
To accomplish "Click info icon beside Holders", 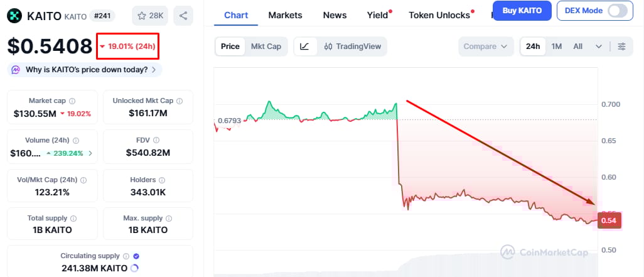I will coord(169,180).
